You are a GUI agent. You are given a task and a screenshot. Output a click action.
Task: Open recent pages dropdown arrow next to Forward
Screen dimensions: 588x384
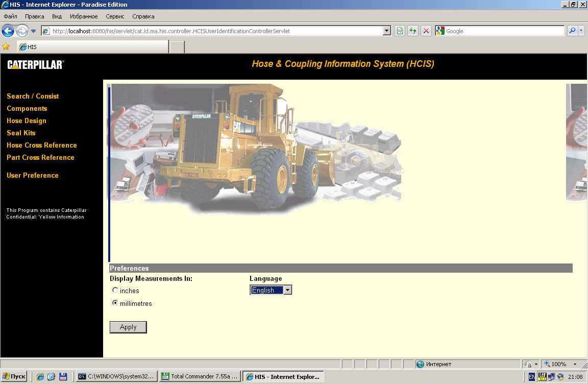click(x=33, y=31)
